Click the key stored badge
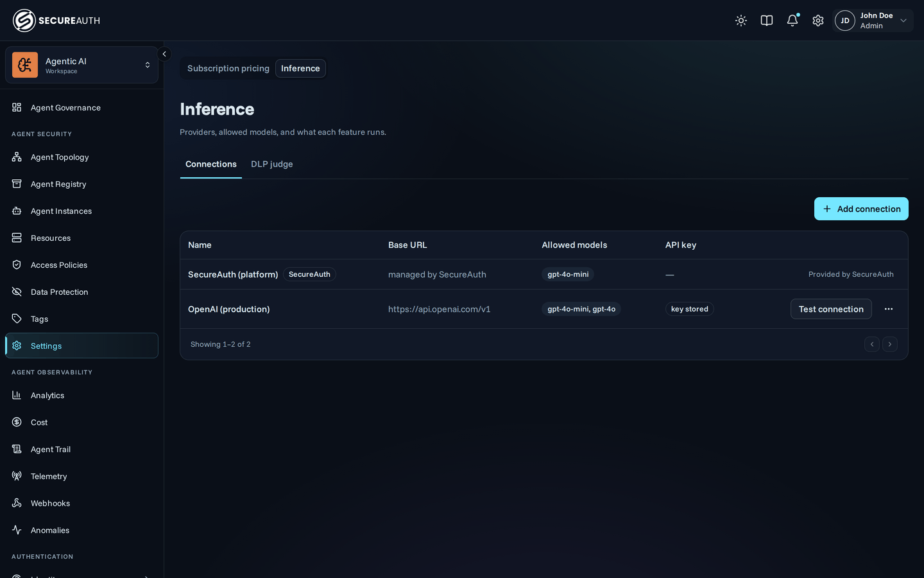Screen dimensions: 924x578 click(x=690, y=309)
